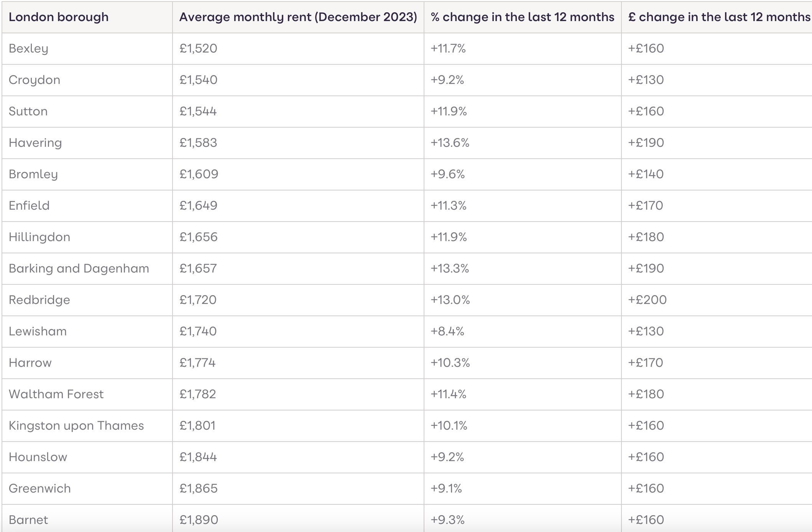Screen dimensions: 812x532
Task: Click Greenwich's £1,865 rent value
Action: pyautogui.click(x=198, y=489)
